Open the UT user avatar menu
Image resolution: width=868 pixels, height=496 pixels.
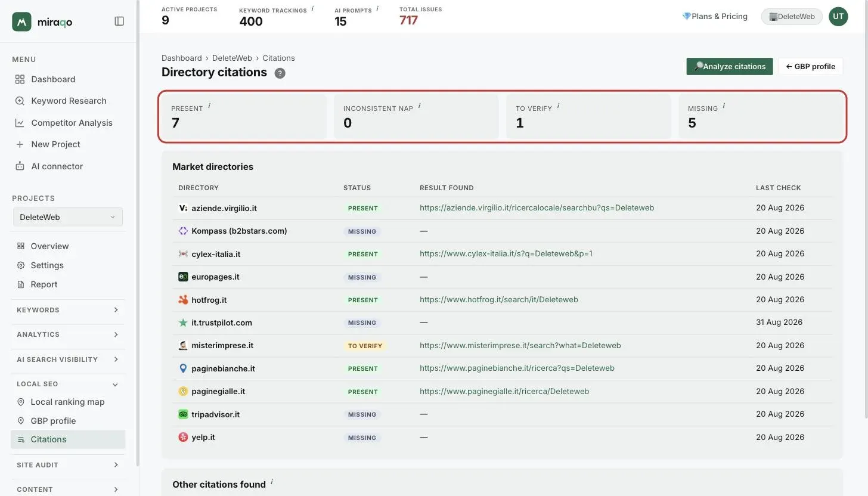(838, 17)
